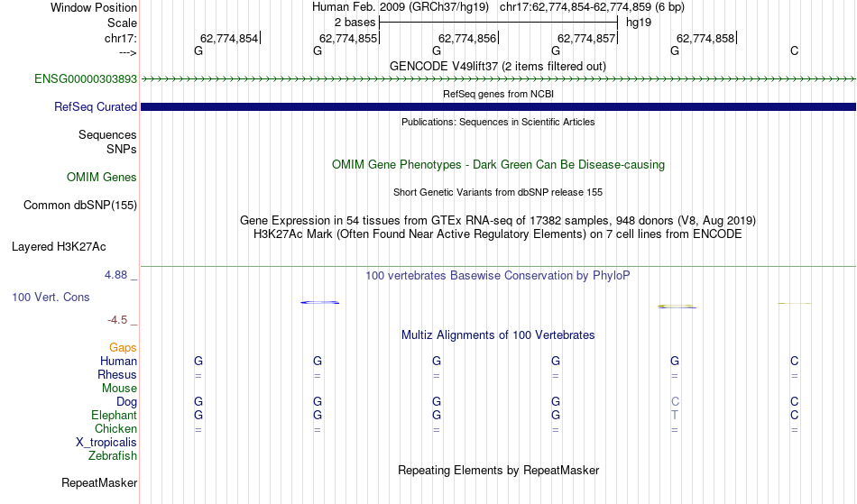Click the 62,774,854 ruler position

click(x=228, y=38)
